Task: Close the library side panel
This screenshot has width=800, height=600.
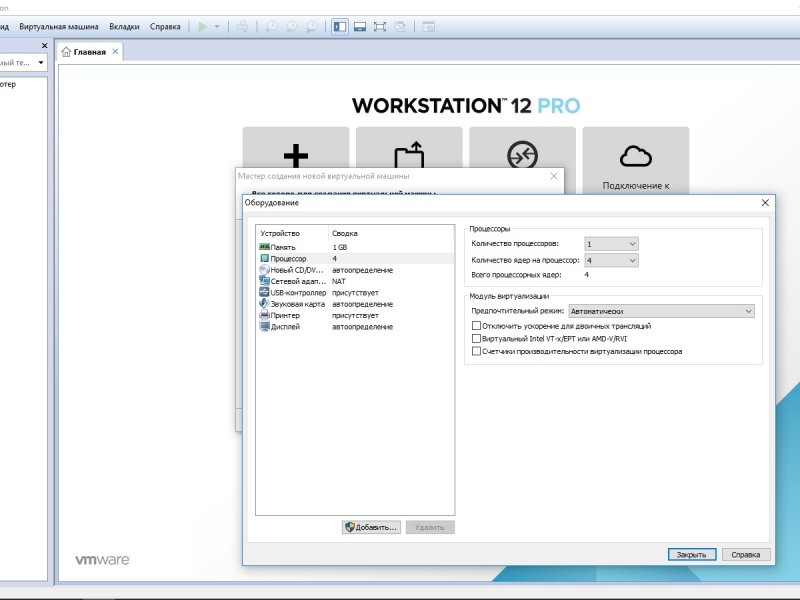Action: click(44, 45)
